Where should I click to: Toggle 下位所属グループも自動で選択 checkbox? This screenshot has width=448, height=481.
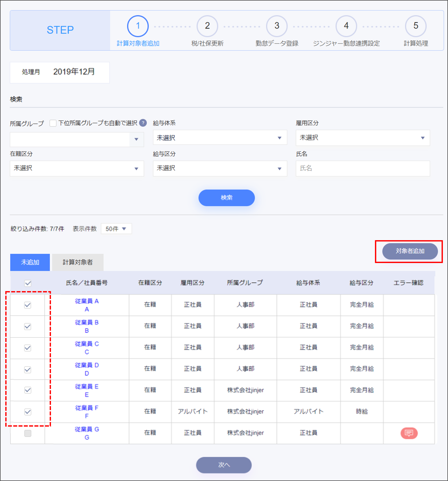(x=53, y=123)
